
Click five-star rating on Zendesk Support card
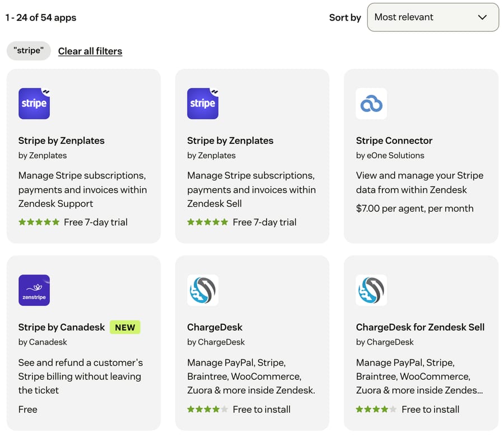click(39, 222)
